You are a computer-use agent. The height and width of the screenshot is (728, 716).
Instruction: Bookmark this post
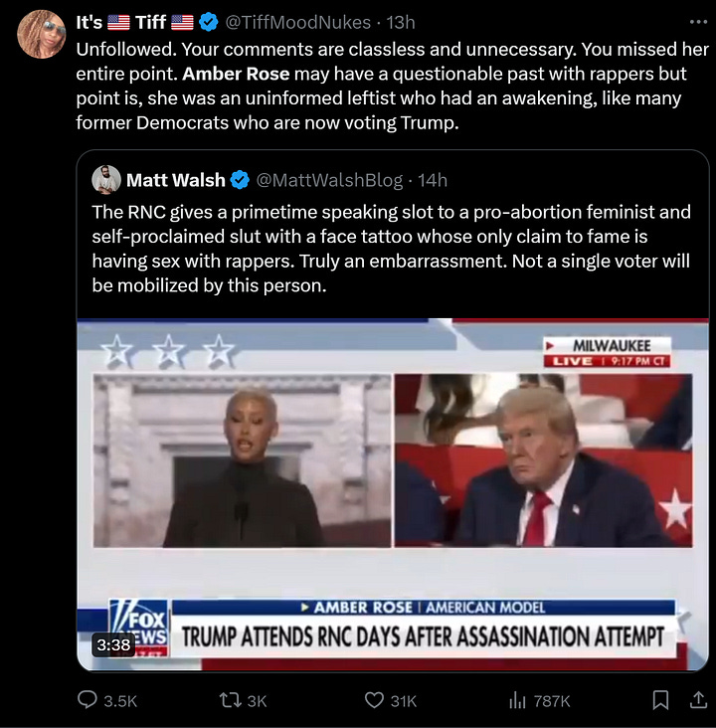pos(660,700)
